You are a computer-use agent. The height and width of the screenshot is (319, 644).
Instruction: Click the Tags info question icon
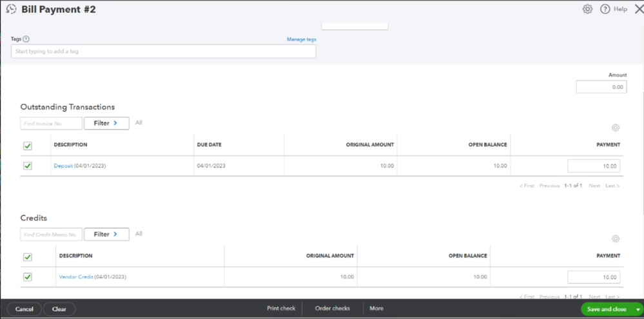tap(26, 39)
